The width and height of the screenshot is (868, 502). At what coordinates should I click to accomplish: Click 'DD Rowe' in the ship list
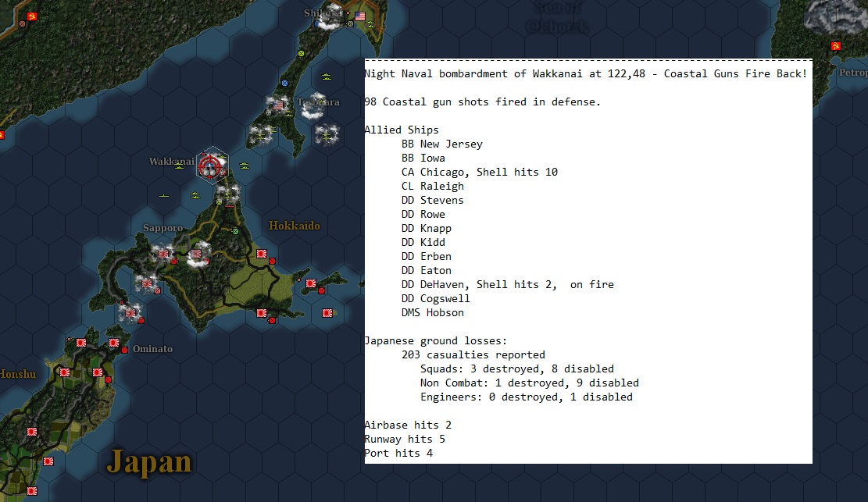(423, 214)
